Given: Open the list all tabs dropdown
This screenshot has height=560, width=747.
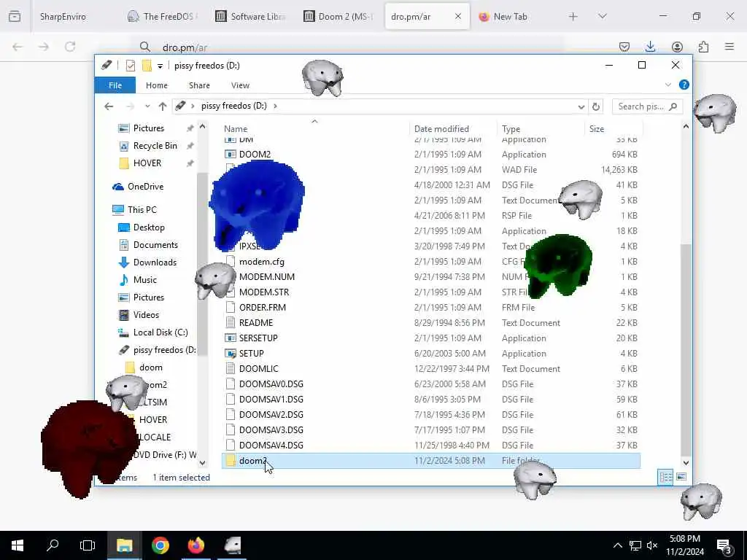Looking at the screenshot, I should [x=602, y=17].
